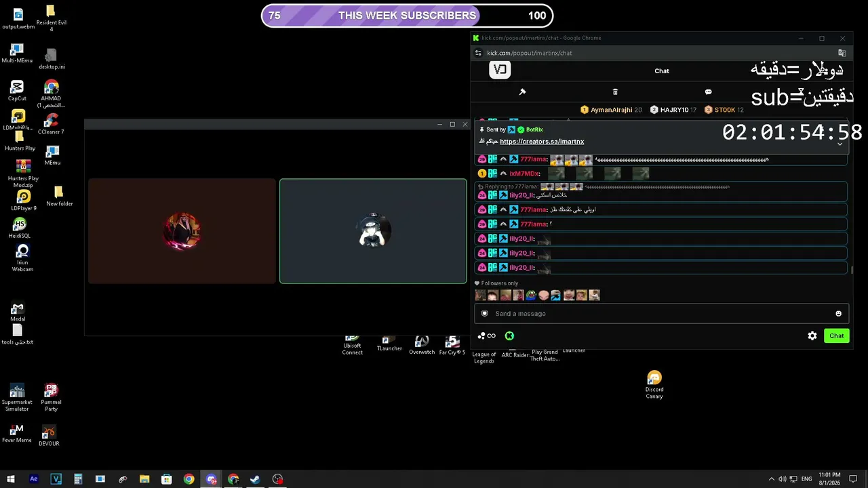Image resolution: width=868 pixels, height=488 pixels.
Task: Click the speech bubble icon in chat toolbar
Action: [x=708, y=91]
